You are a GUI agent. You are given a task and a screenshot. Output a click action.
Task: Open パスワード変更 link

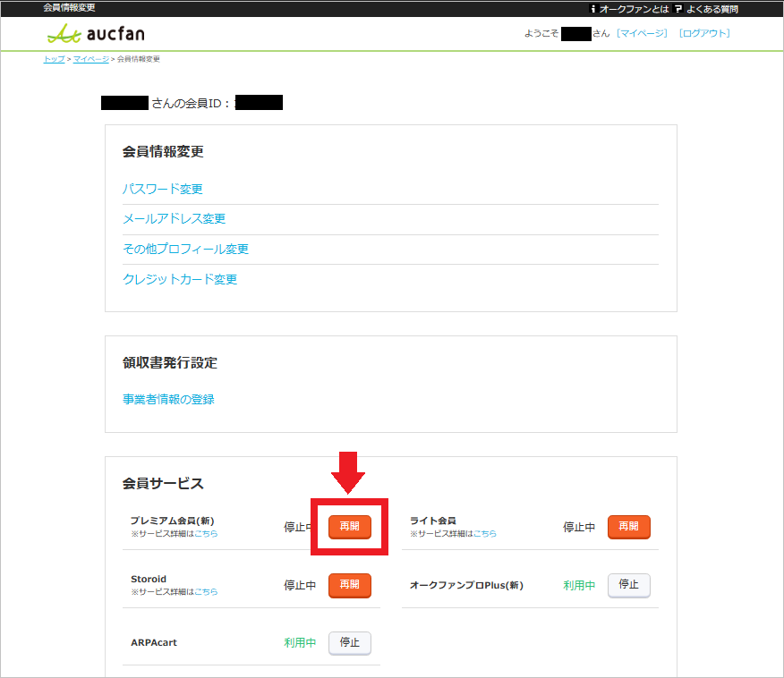click(163, 189)
